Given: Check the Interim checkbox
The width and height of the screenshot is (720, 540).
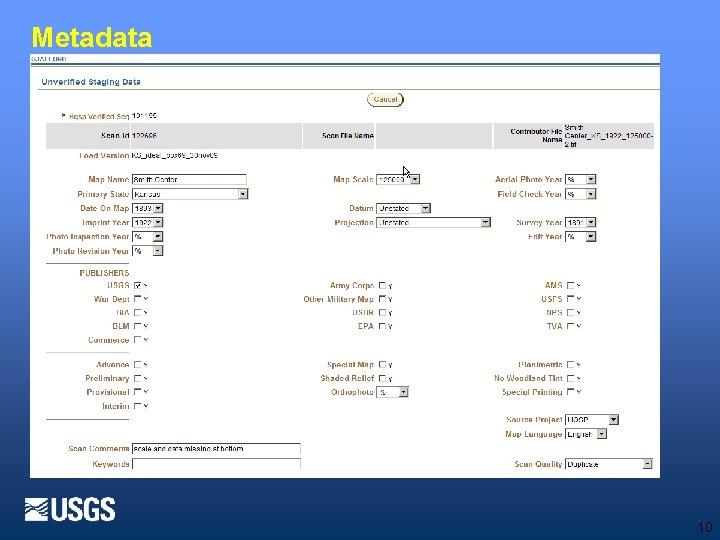Looking at the screenshot, I should pos(137,406).
